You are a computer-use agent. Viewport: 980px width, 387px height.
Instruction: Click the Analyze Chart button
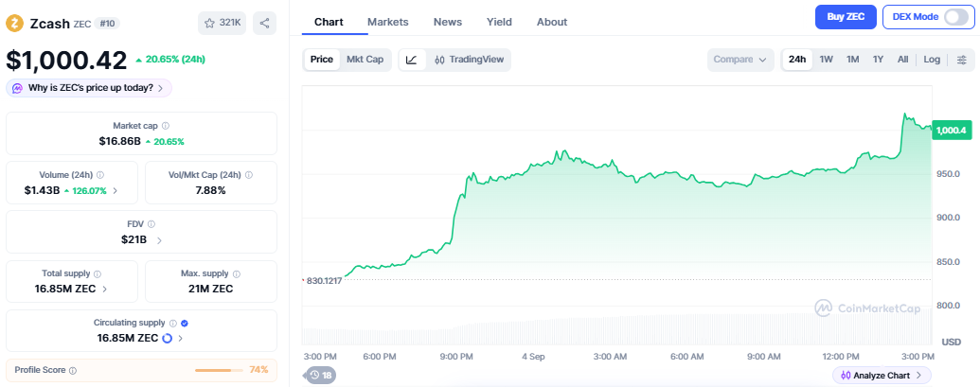(882, 375)
